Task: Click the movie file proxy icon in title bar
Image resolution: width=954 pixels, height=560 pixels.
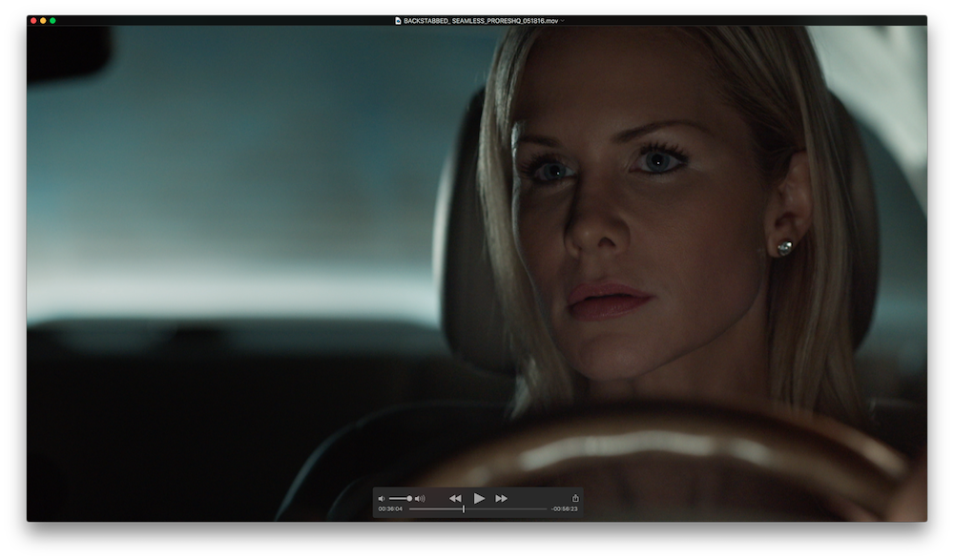Action: (x=398, y=20)
